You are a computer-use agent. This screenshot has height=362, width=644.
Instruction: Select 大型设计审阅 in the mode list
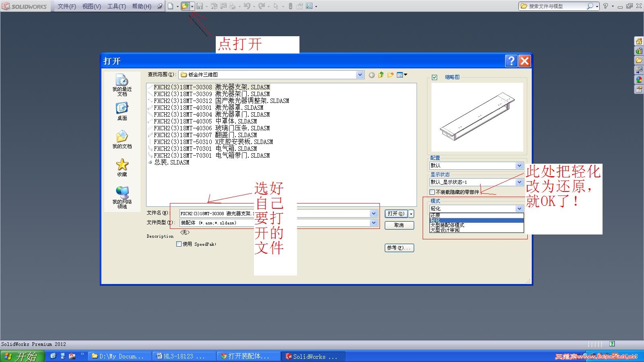(x=477, y=230)
